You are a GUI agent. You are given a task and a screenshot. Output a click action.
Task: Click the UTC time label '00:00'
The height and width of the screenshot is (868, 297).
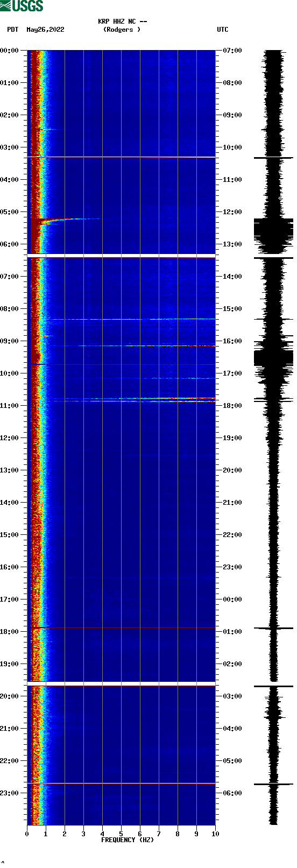tap(232, 599)
